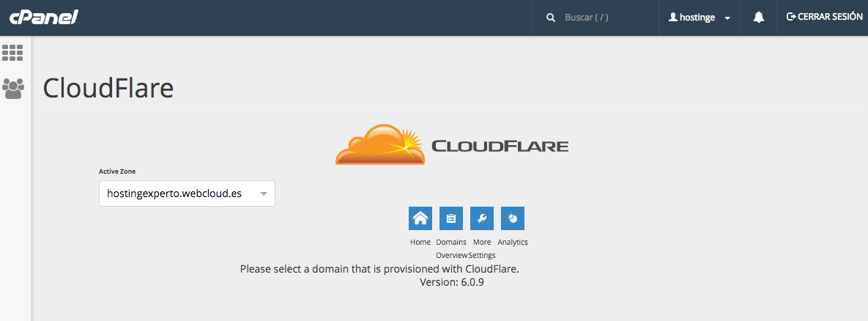Open notifications bell icon

[758, 18]
